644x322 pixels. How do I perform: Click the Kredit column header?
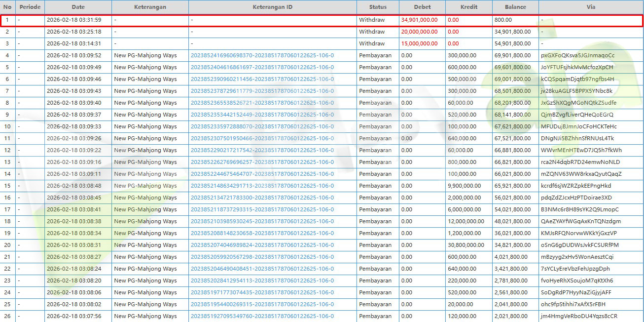pyautogui.click(x=468, y=7)
